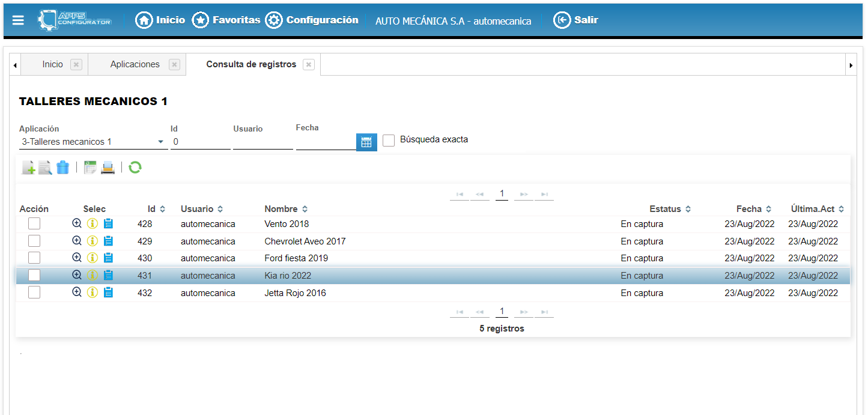
Task: Switch to the Aplicaciones tab
Action: (135, 64)
